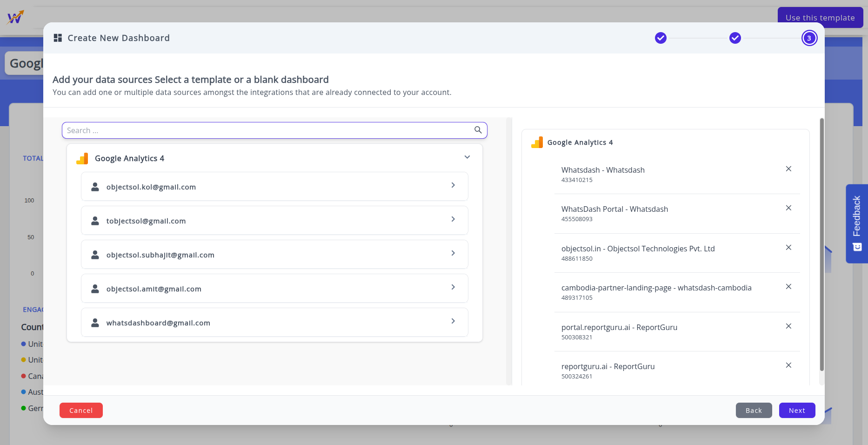Remove Whatsdash - Whatsdash data source
Screen dimensions: 868x445
788,169
